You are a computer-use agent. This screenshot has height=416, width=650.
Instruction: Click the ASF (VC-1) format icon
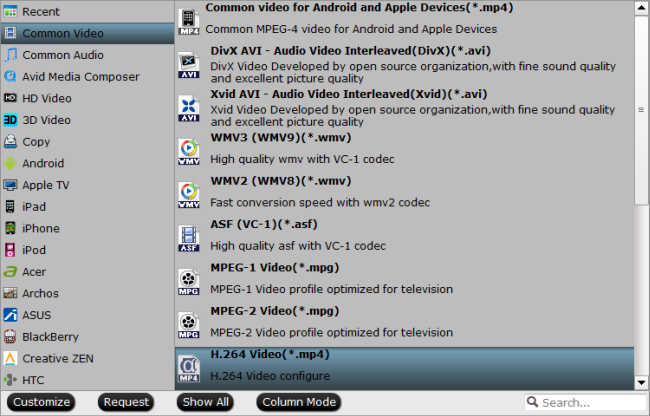pos(189,239)
